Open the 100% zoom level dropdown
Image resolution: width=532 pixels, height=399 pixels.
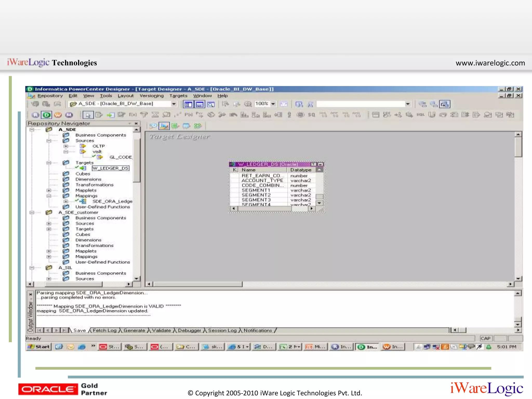tap(273, 104)
